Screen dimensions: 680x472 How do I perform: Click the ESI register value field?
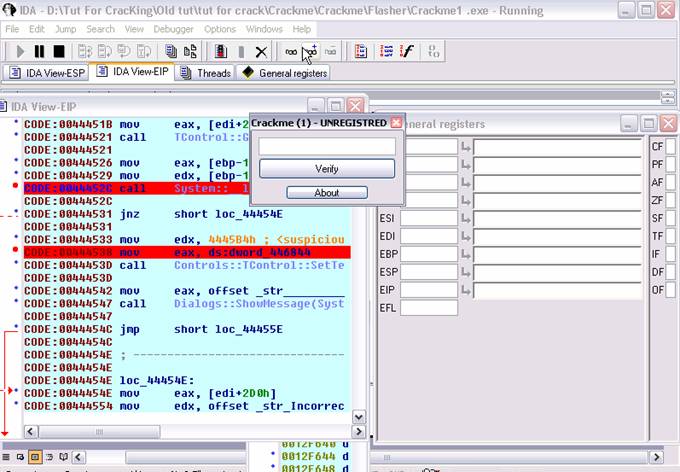pos(429,218)
